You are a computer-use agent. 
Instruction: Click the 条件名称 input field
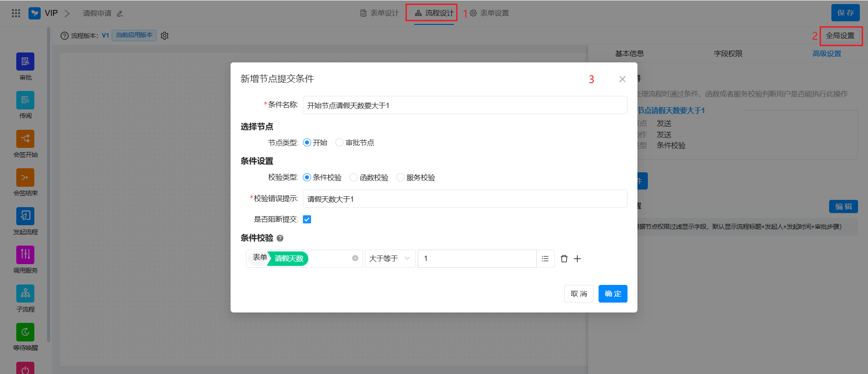(x=465, y=105)
